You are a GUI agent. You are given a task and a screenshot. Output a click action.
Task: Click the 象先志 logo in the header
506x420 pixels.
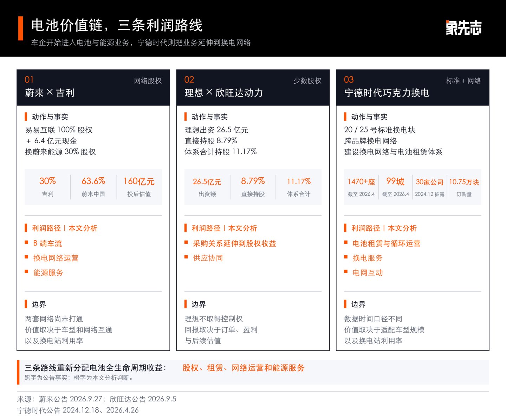[x=463, y=28]
